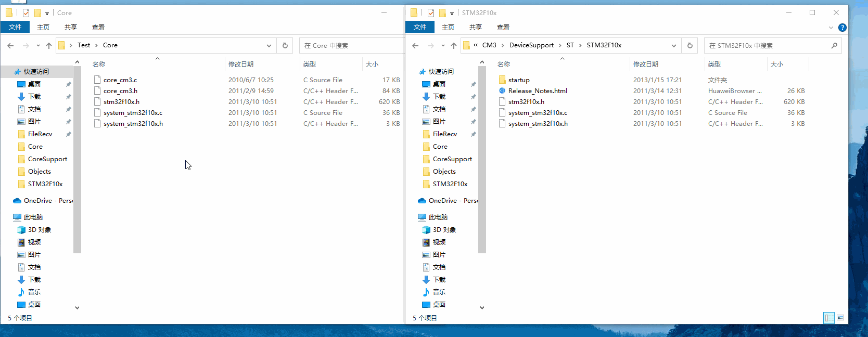This screenshot has height=337, width=868.
Task: Open the 文件 menu in STM32F10x window
Action: 420,27
